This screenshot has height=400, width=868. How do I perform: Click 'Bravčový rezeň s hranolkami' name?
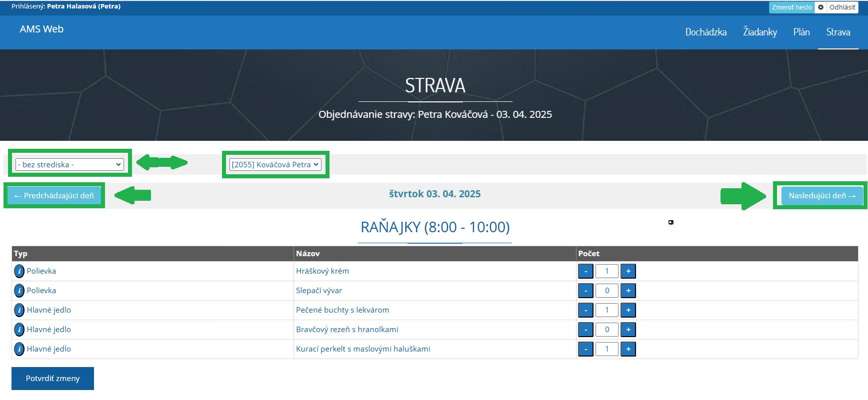(x=347, y=330)
